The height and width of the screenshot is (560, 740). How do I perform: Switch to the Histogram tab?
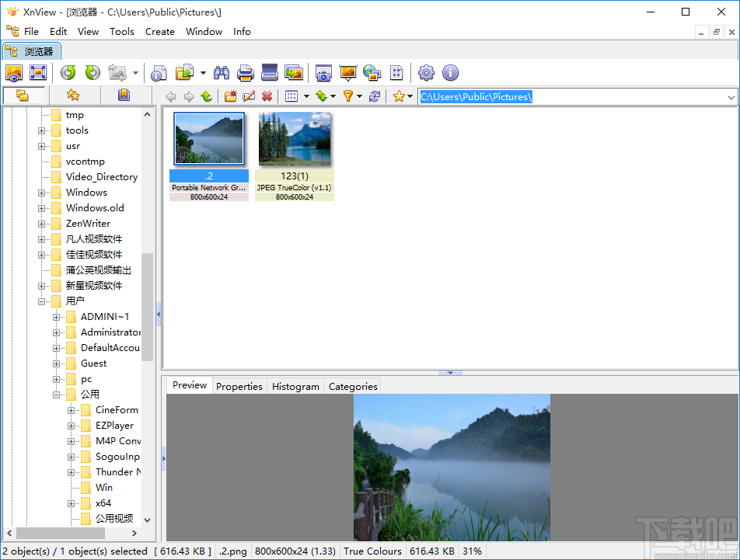[x=295, y=386]
